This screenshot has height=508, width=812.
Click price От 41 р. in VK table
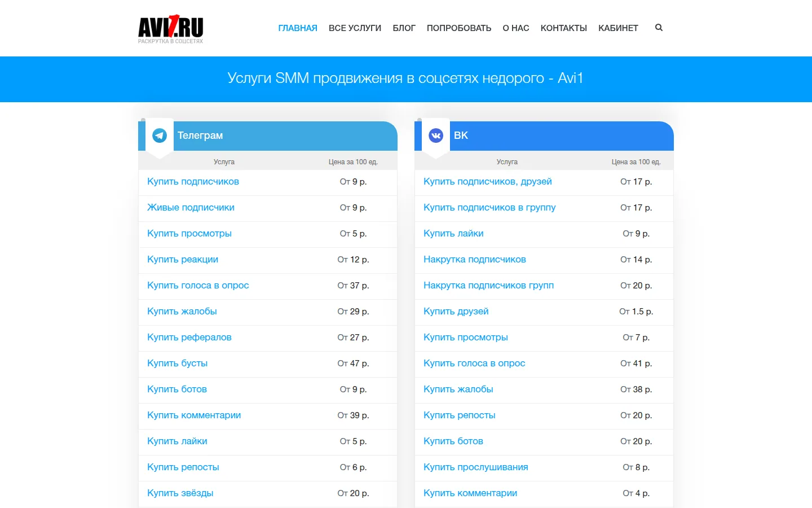click(x=636, y=364)
